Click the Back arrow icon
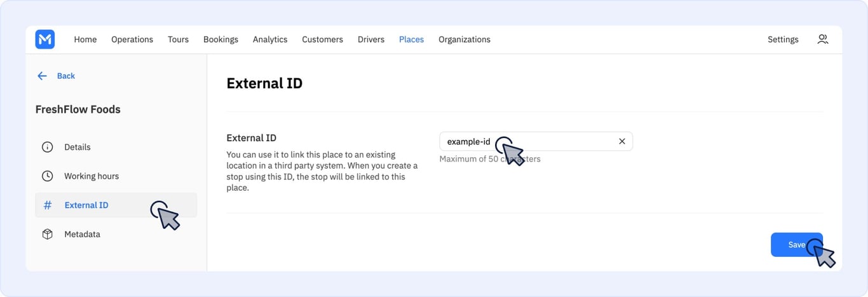Viewport: 868px width, 297px height. 42,76
